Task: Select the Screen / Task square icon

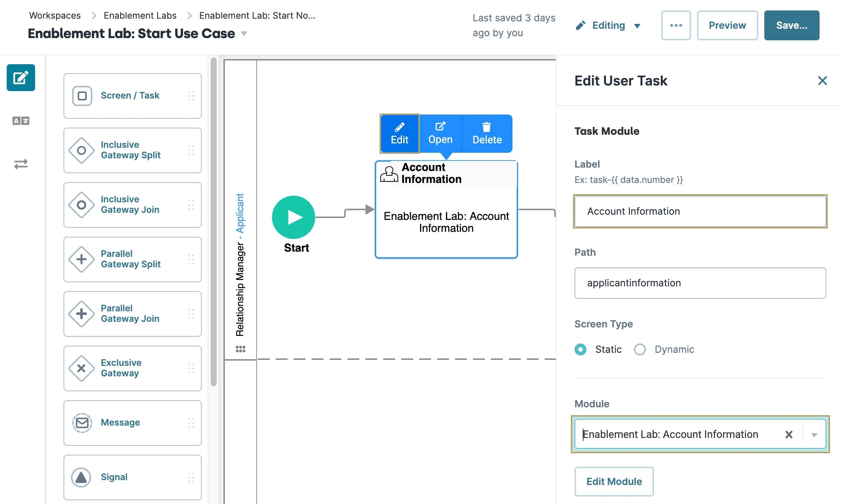Action: pyautogui.click(x=82, y=96)
